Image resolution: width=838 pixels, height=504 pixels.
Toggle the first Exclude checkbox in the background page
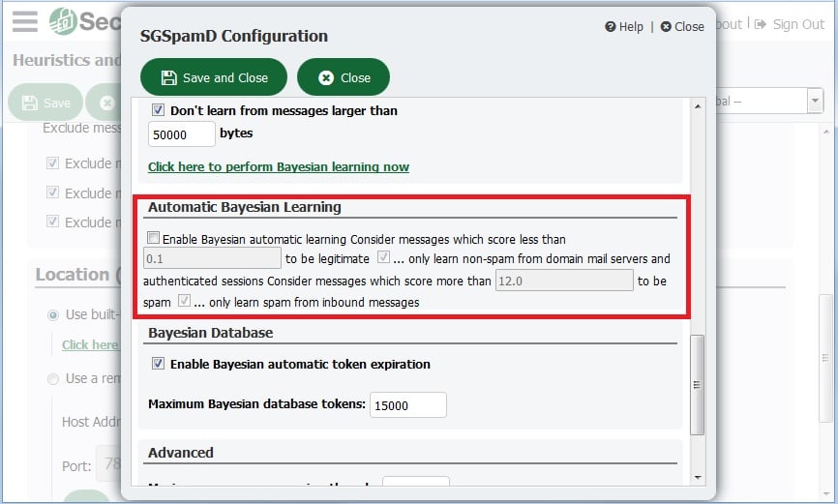click(x=52, y=163)
